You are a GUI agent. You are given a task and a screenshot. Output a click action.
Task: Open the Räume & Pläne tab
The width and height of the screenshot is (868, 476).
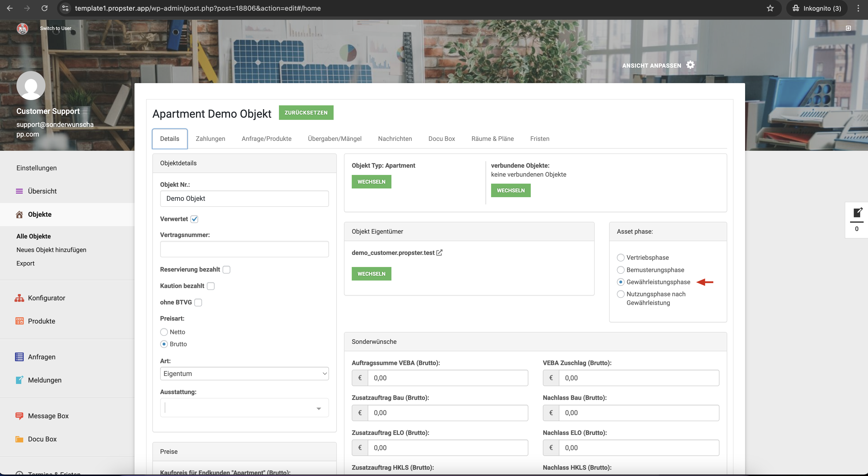tap(492, 139)
